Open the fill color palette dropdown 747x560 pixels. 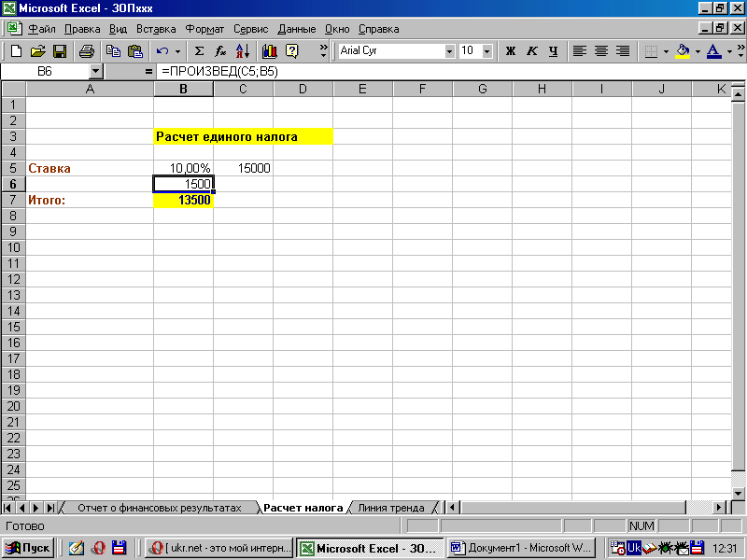pos(698,51)
